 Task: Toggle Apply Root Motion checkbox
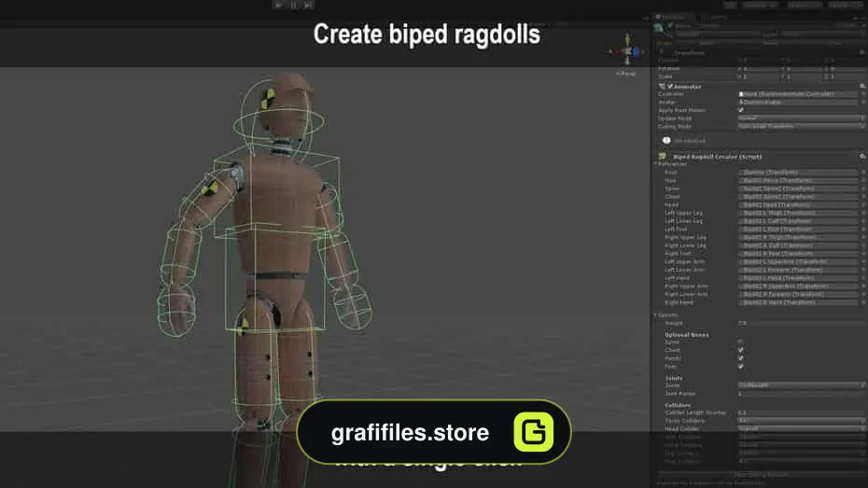pos(741,110)
